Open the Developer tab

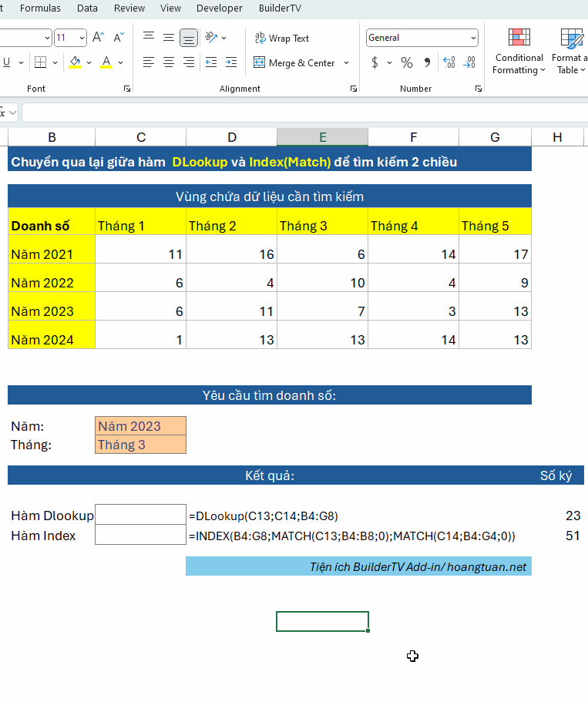(x=220, y=8)
